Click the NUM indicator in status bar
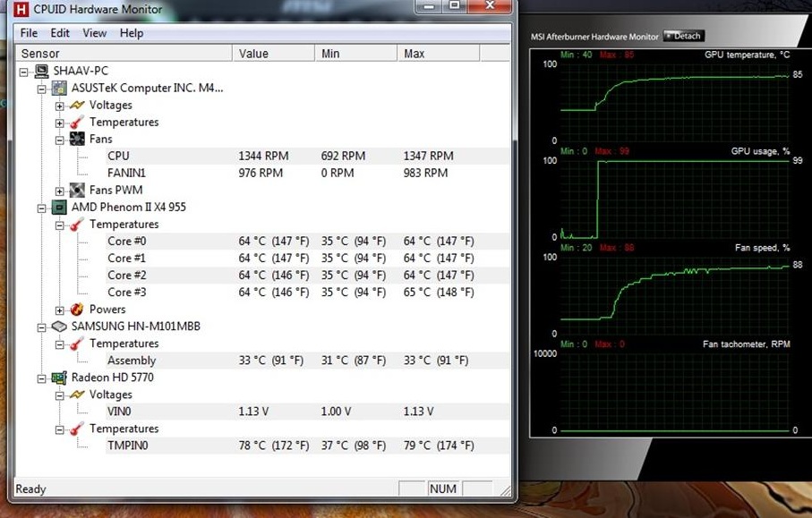The height and width of the screenshot is (518, 812). pos(443,489)
